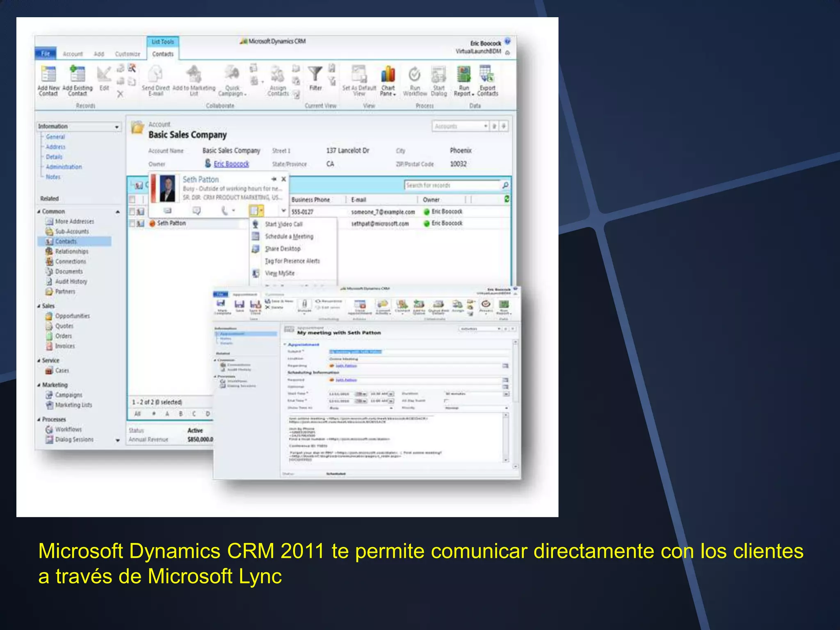This screenshot has width=840, height=630.
Task: Check the Seth Patton row checkbox
Action: pyautogui.click(x=132, y=224)
